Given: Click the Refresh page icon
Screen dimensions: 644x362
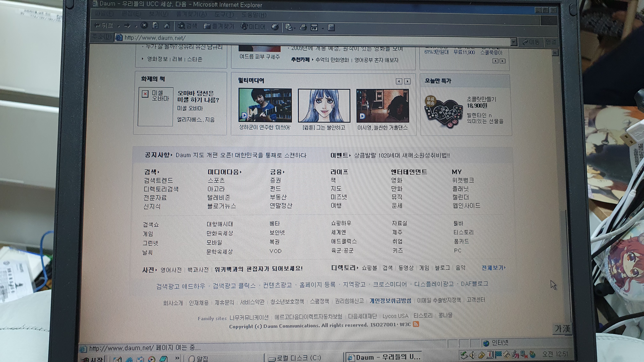Looking at the screenshot, I should [x=155, y=26].
